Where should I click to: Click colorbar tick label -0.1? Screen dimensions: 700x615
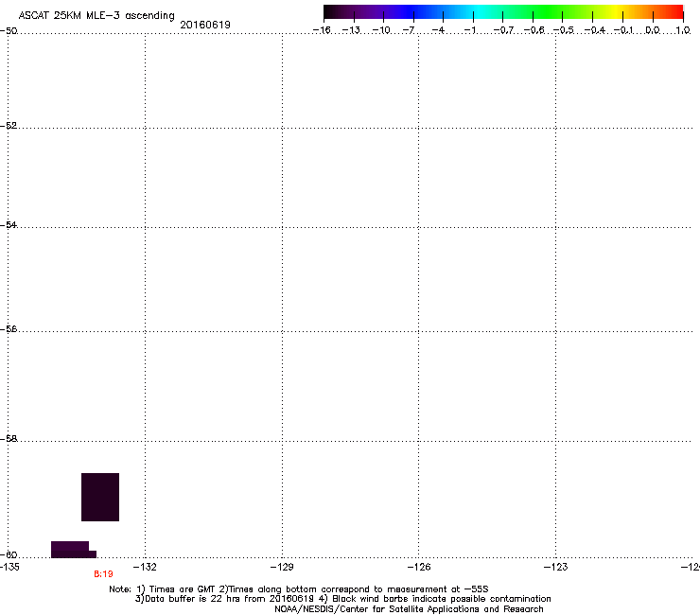point(624,30)
